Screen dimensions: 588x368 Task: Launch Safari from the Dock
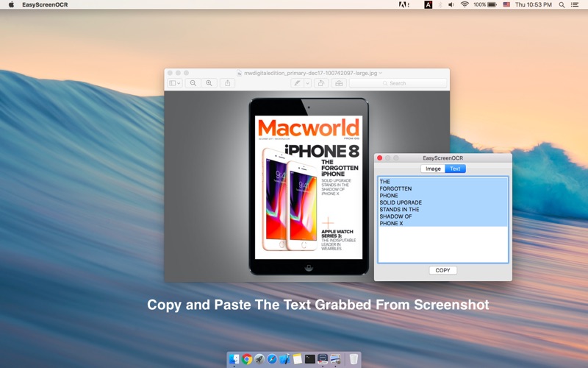[x=272, y=359]
